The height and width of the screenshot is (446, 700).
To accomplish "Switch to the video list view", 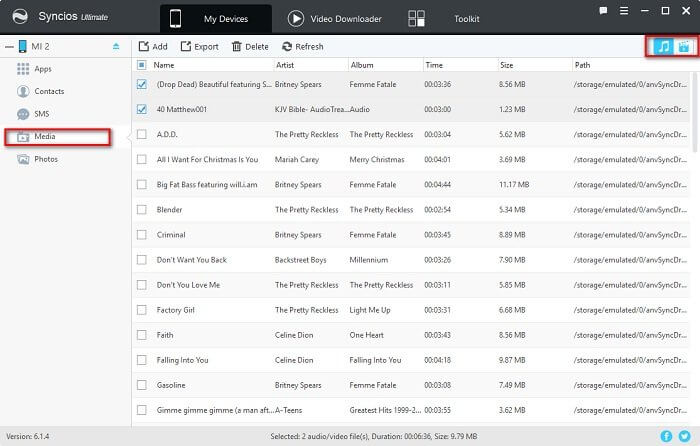I will pyautogui.click(x=684, y=46).
